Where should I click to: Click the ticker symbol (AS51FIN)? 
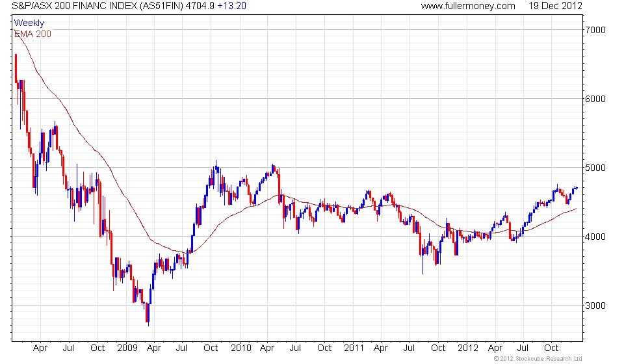point(162,6)
